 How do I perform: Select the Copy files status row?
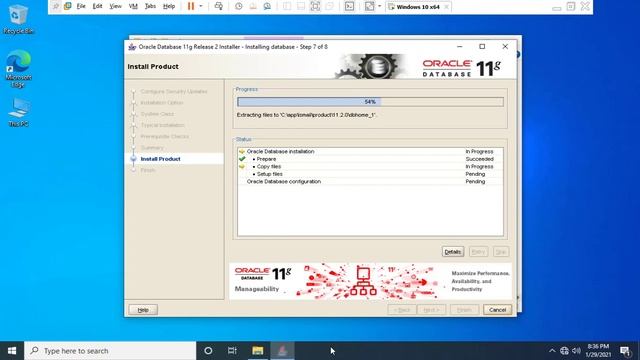coord(370,167)
